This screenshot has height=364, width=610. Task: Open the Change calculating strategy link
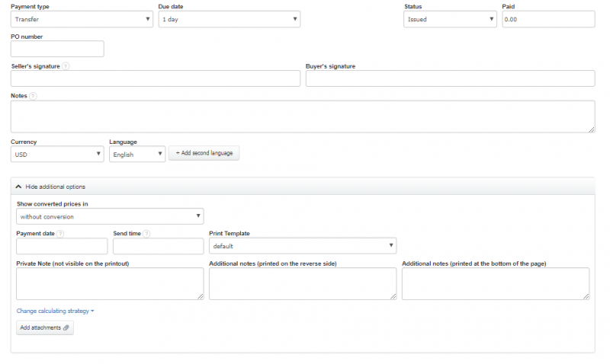pyautogui.click(x=55, y=311)
